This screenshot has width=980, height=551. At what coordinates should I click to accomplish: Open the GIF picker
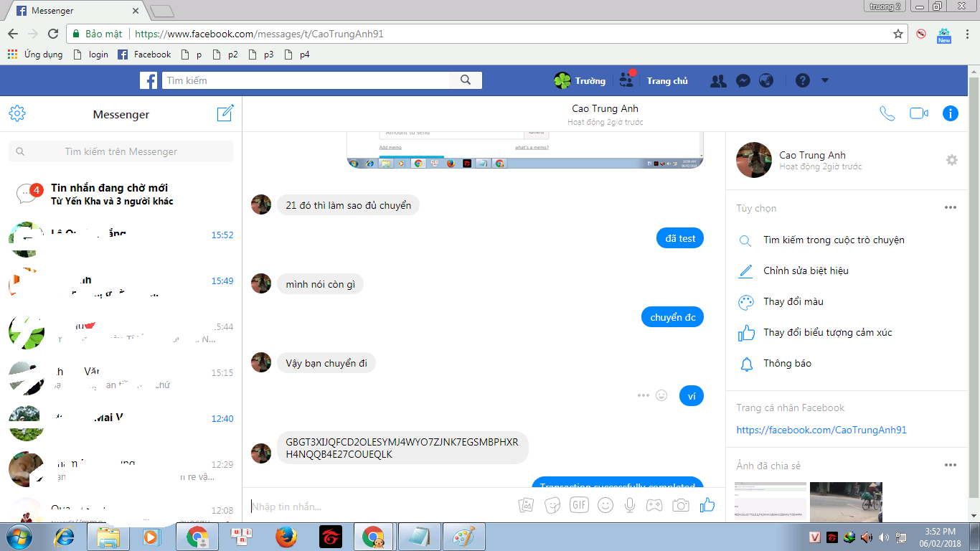[x=579, y=505]
